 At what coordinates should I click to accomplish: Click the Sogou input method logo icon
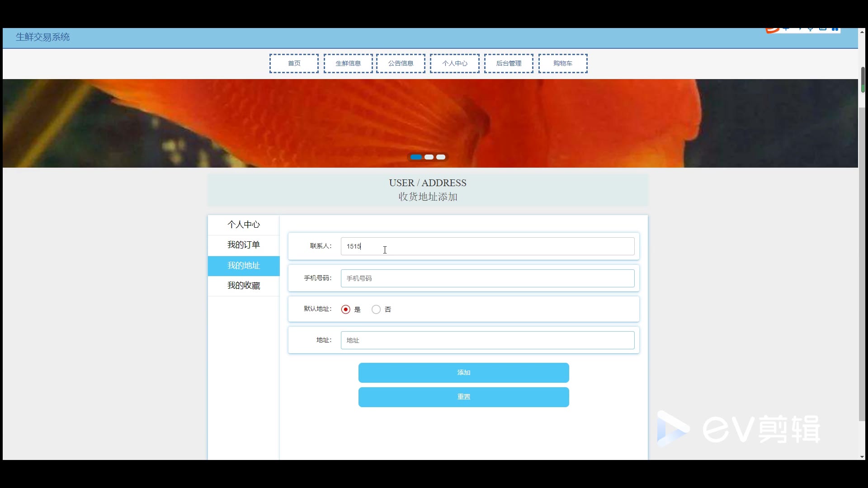772,30
